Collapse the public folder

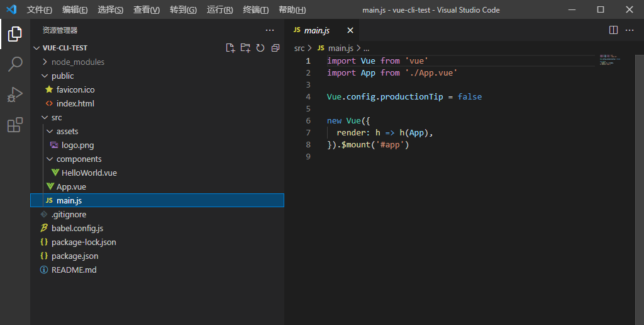click(x=62, y=76)
